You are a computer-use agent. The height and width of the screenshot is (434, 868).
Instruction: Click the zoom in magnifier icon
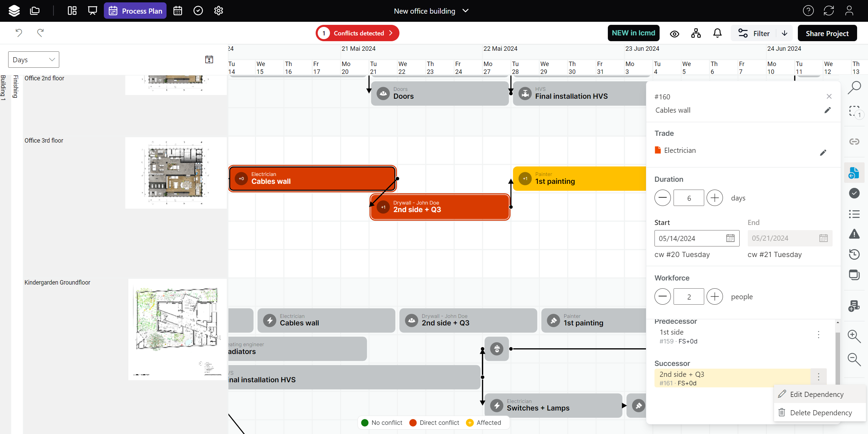854,336
